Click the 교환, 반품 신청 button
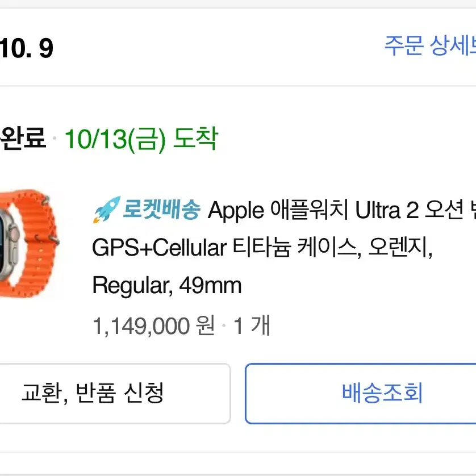The width and height of the screenshot is (476, 476). (x=115, y=394)
